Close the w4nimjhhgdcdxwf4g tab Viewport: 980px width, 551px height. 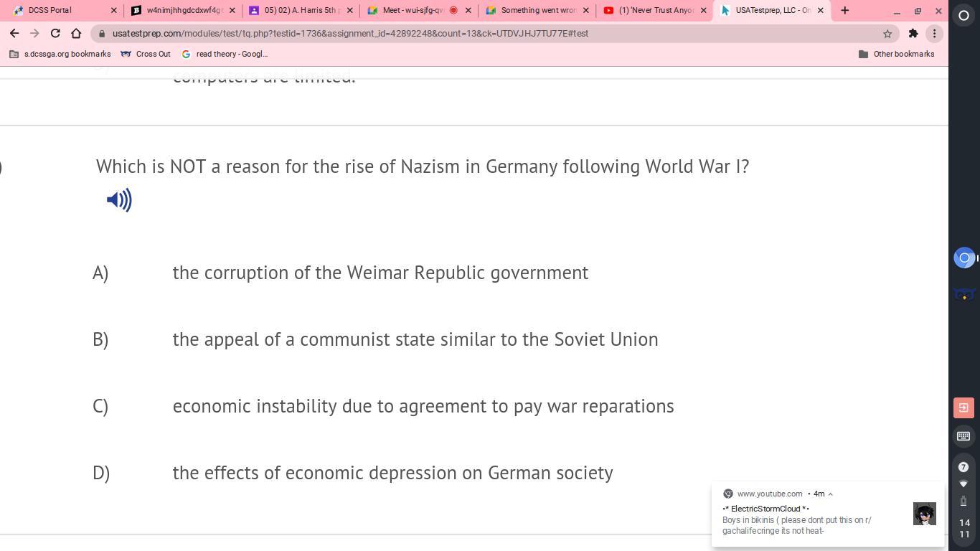[232, 10]
